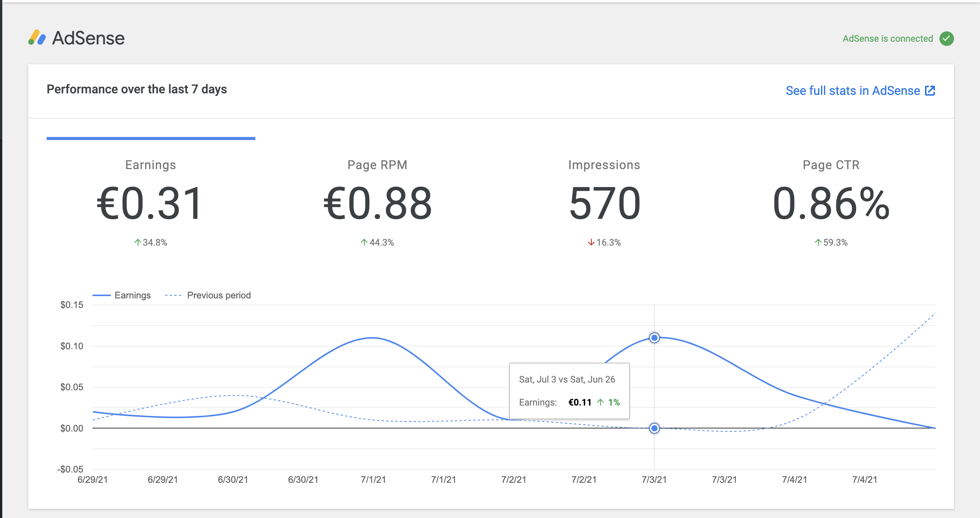This screenshot has height=518, width=980.
Task: Click the external link icon beside AdSense stats link
Action: [930, 91]
